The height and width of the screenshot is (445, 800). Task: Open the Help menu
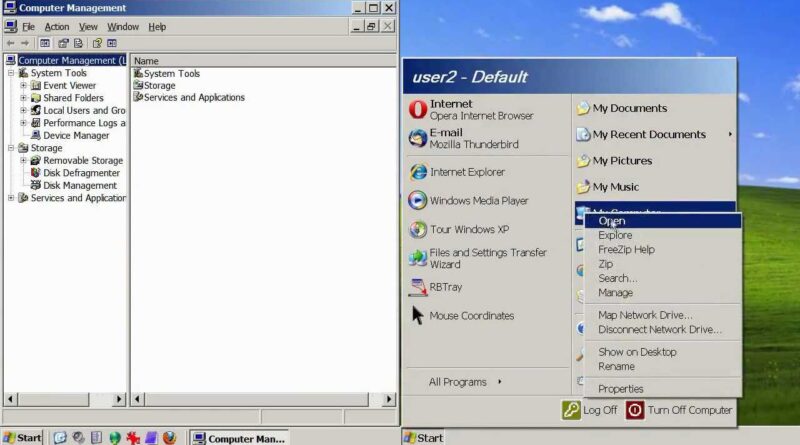click(x=157, y=27)
